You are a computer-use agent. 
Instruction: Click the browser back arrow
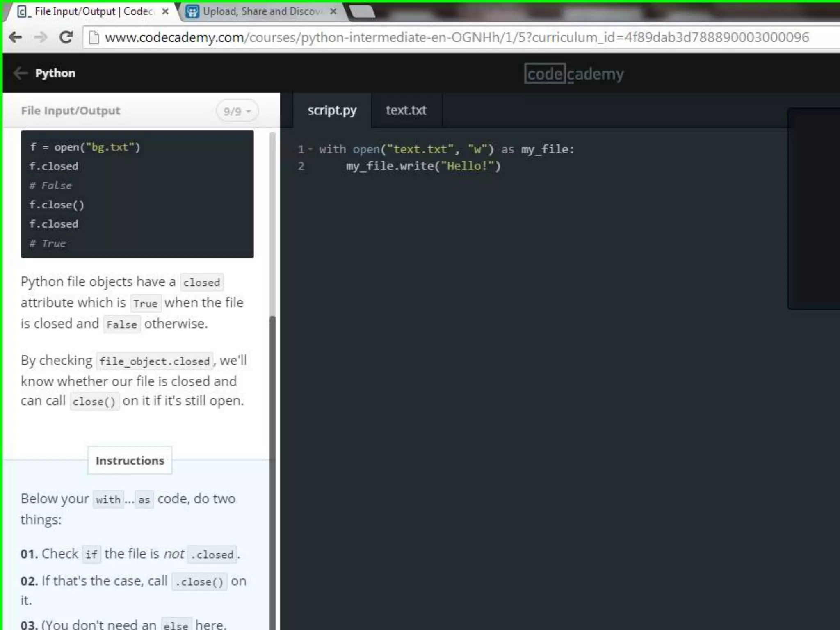16,37
